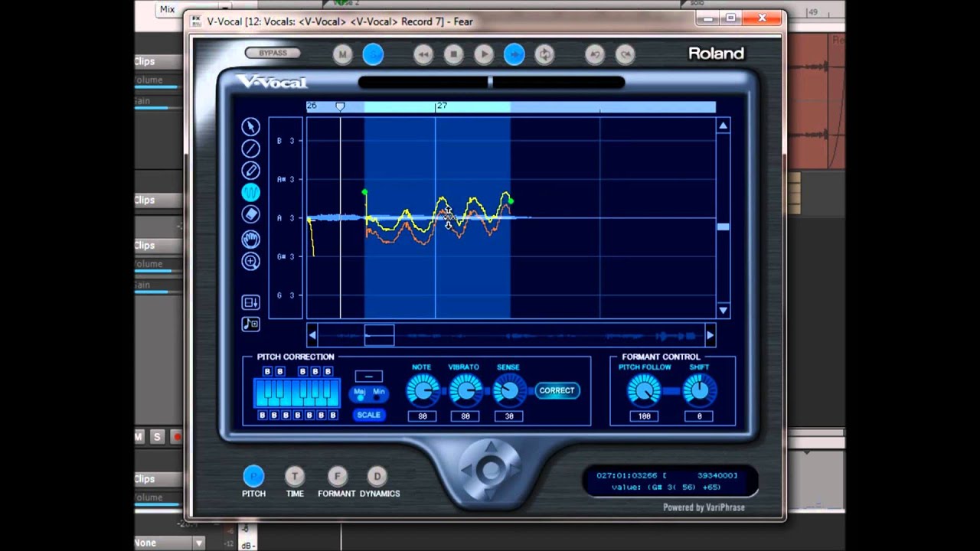Click the vertical scrollbar thumb in pitch view
The image size is (980, 551).
pos(723,227)
